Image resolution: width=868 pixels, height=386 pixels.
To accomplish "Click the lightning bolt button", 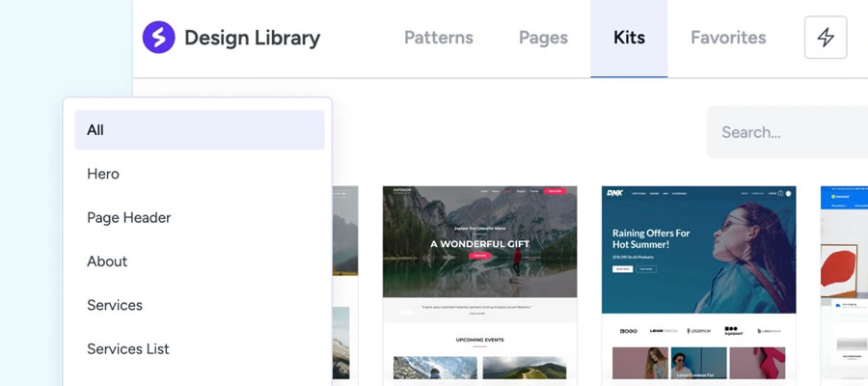I will tap(826, 38).
